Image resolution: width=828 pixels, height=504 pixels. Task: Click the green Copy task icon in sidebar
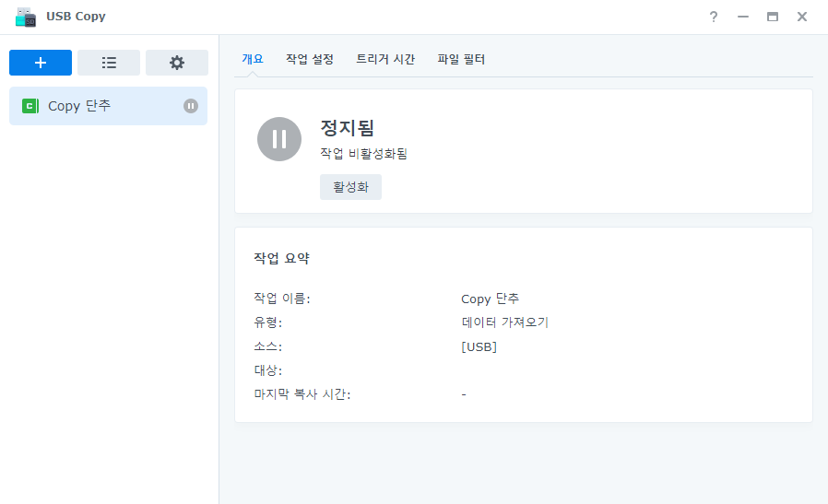[x=30, y=106]
